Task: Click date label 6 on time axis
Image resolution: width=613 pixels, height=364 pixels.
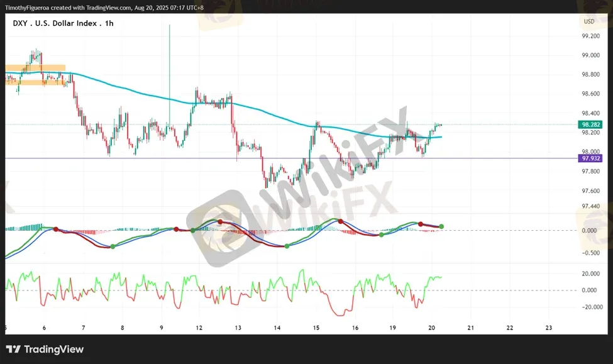Action: pos(44,328)
